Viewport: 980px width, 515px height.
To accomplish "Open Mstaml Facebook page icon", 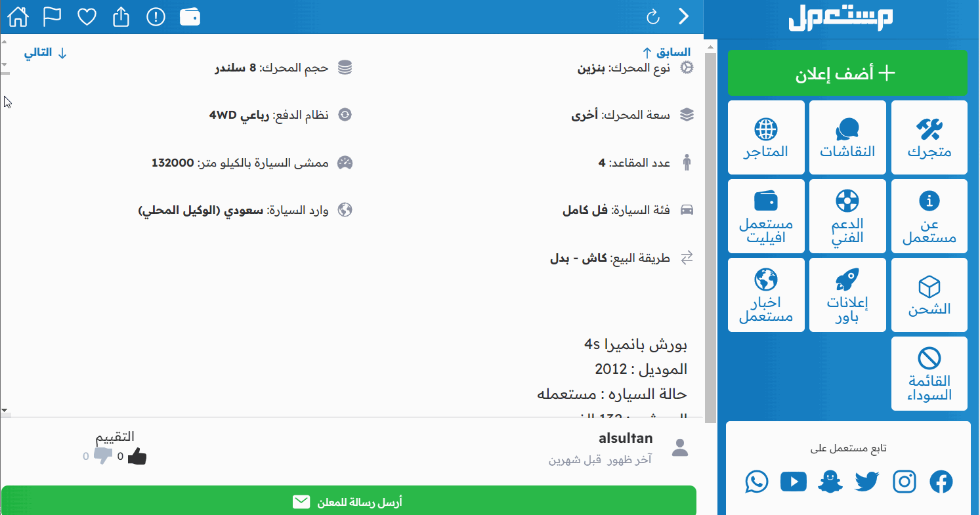I will [941, 482].
